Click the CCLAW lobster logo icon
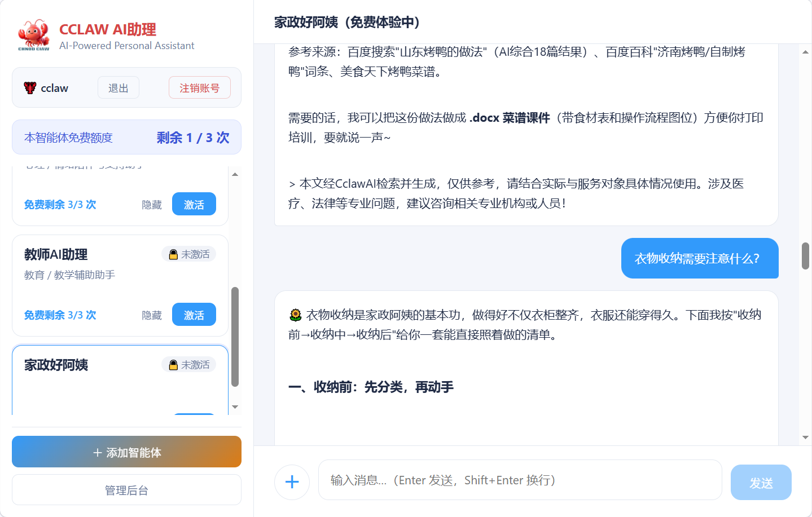The height and width of the screenshot is (517, 812). [x=34, y=35]
